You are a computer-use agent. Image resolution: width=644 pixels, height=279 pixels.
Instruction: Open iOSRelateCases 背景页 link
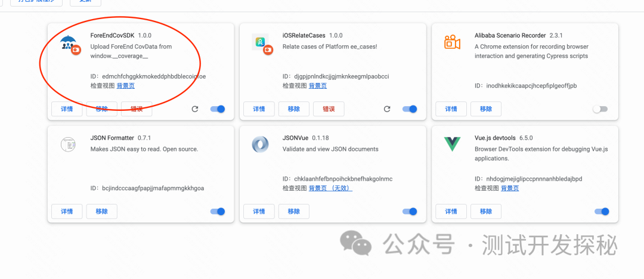click(318, 86)
